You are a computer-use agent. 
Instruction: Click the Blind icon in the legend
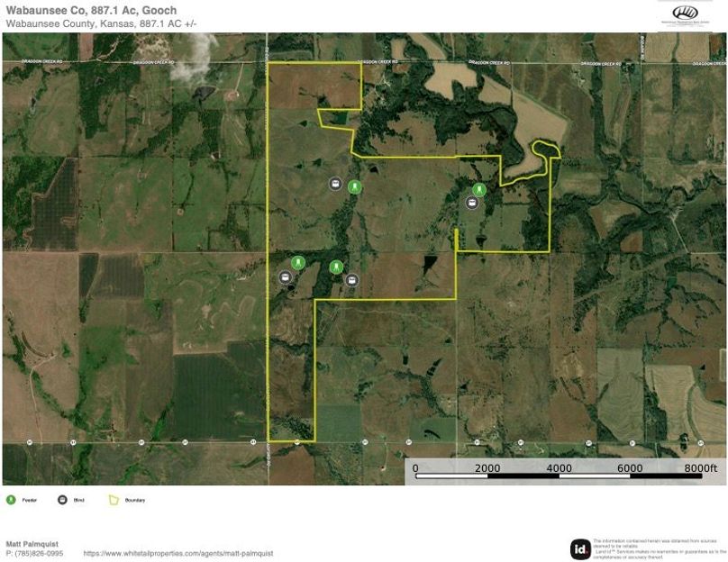coord(63,497)
